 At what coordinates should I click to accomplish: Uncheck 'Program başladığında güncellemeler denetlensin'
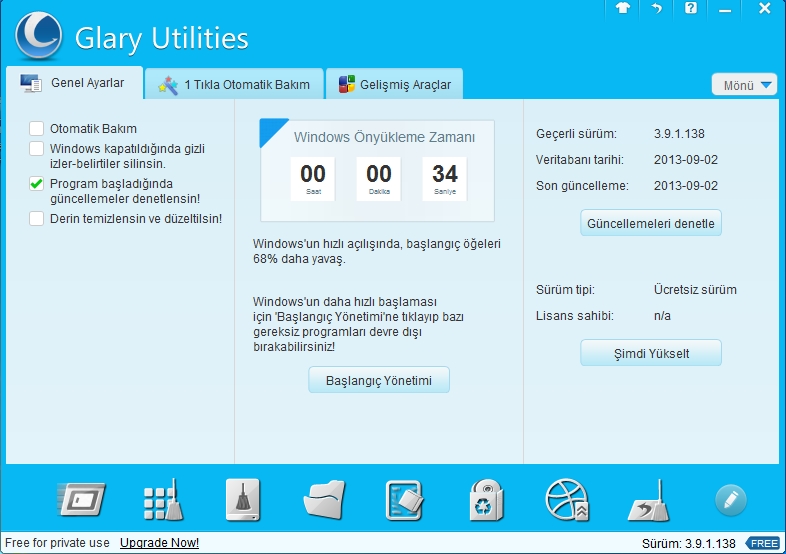pos(36,183)
